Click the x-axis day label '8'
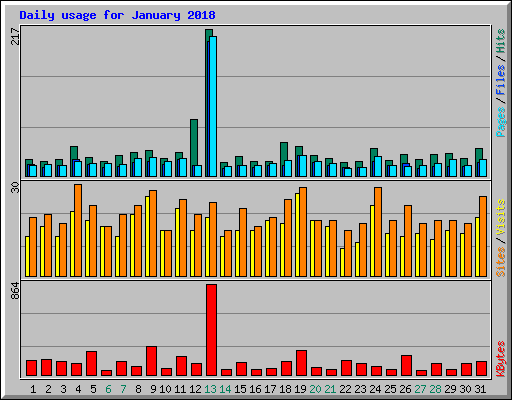The width and height of the screenshot is (512, 400). pyautogui.click(x=138, y=389)
